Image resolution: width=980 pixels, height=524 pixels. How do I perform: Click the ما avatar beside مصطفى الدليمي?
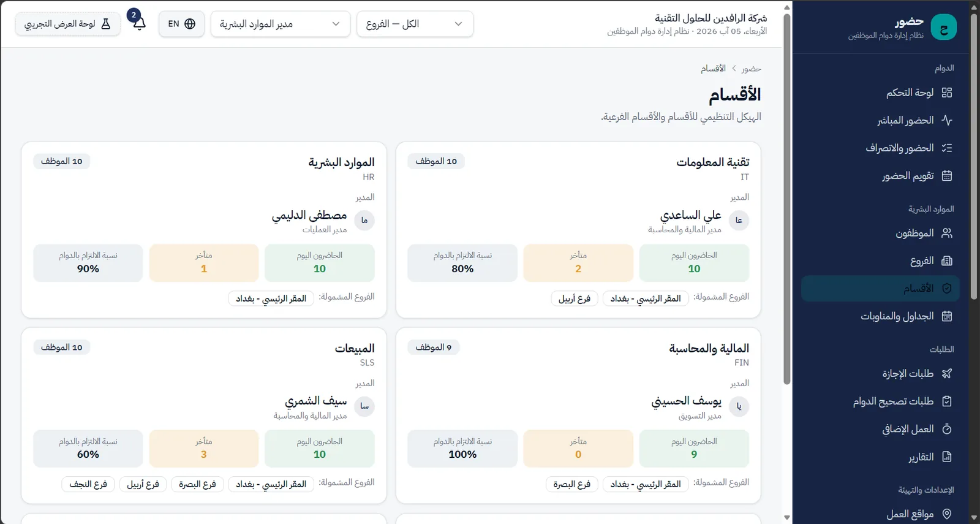tap(364, 221)
